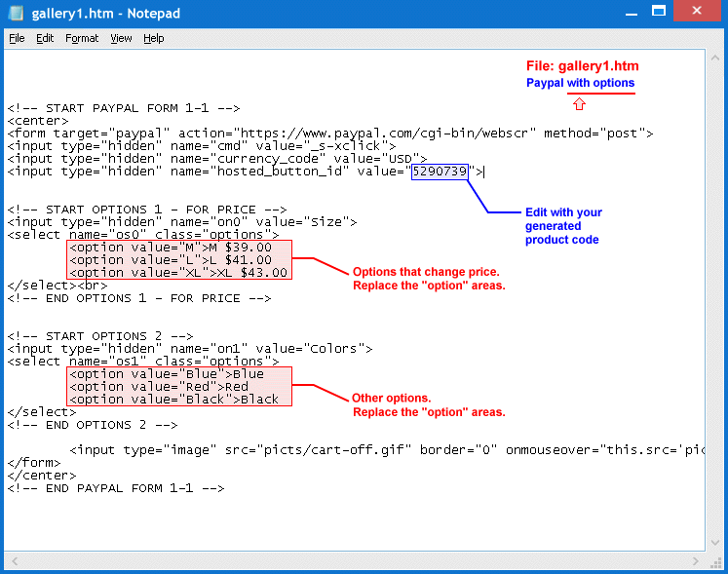Click the window resize grip corner
The image size is (728, 574).
715,562
